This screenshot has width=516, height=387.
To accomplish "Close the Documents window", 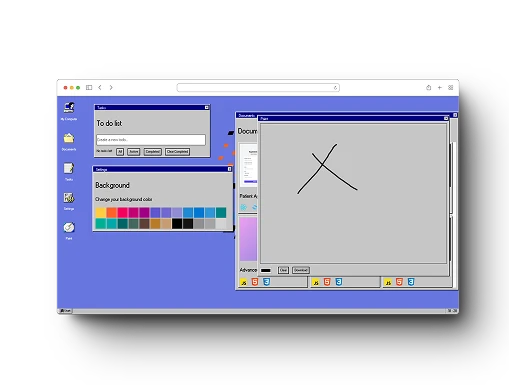I will 455,115.
